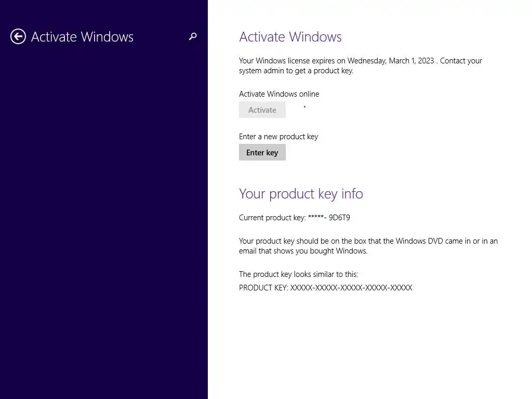Image resolution: width=532 pixels, height=399 pixels.
Task: Click the small progress dot beside Activate
Action: pyautogui.click(x=304, y=107)
